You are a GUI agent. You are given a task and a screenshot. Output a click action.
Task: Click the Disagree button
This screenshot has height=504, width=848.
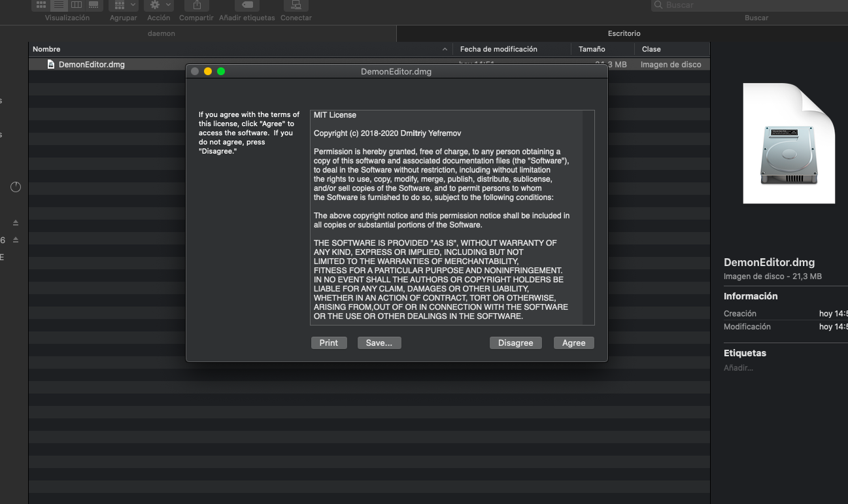click(x=515, y=343)
